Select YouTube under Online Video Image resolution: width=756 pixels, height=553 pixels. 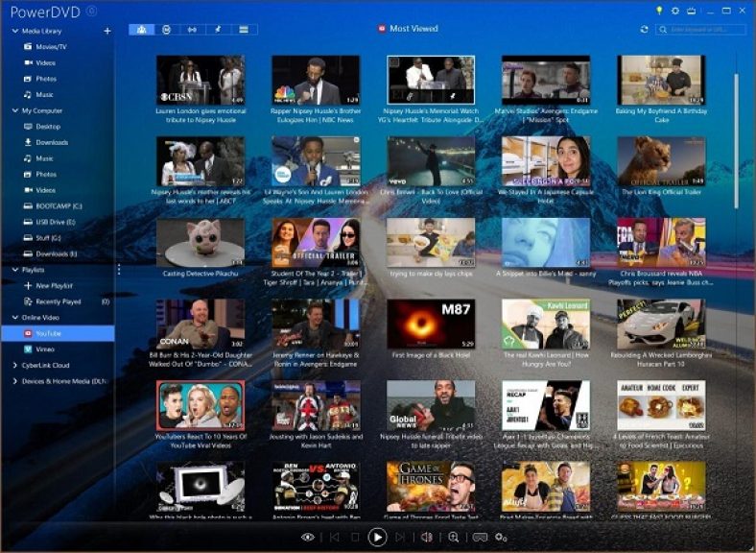coord(58,333)
